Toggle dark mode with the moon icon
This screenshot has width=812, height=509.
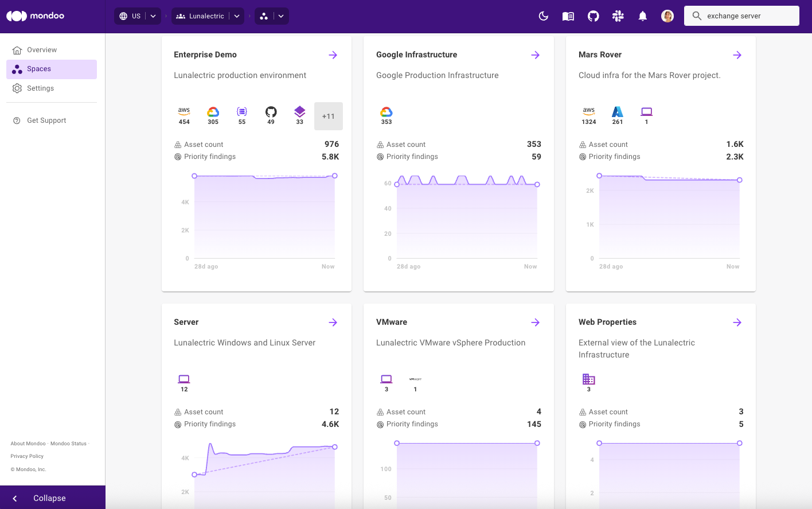pos(543,15)
